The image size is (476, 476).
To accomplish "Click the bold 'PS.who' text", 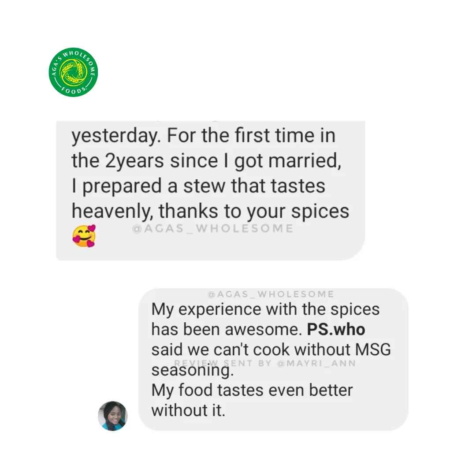I will 336,329.
